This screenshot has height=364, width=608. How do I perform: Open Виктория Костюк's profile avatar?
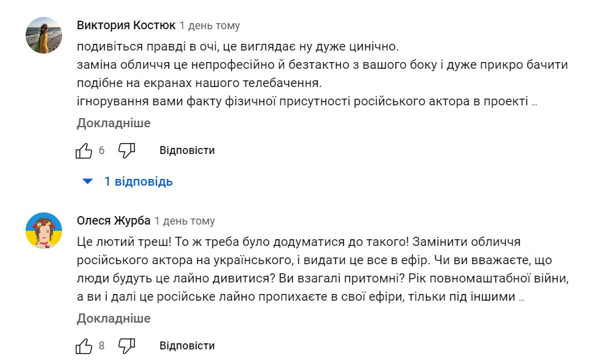44,35
